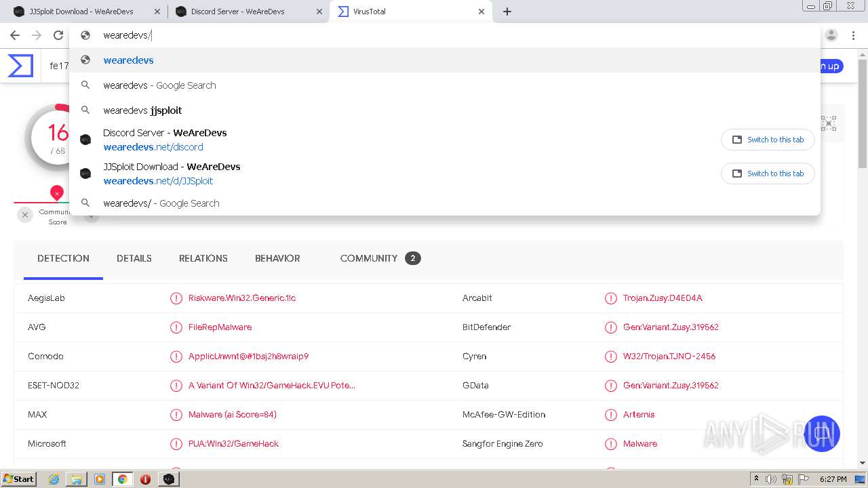Close the JJSploit Download tab

point(157,12)
